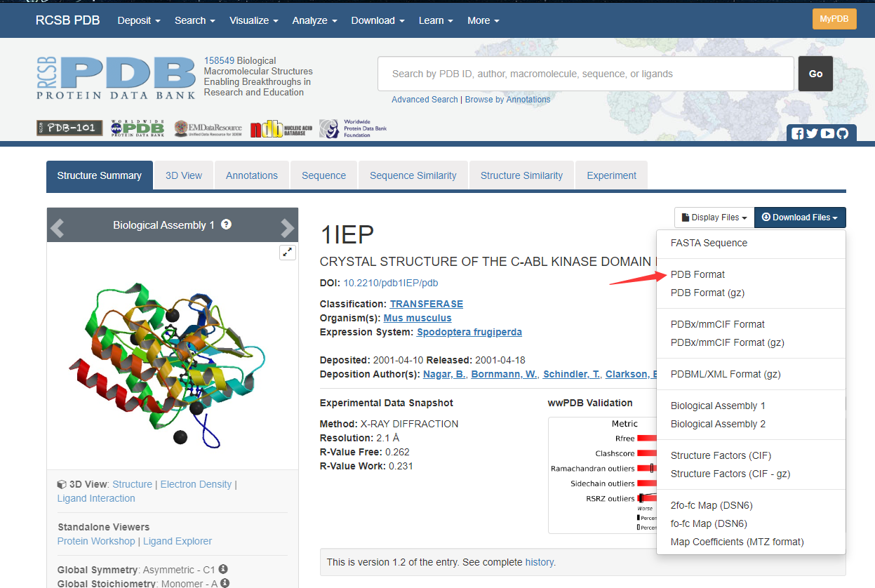The image size is (875, 588).
Task: Switch to the Experiment tab
Action: (x=612, y=175)
